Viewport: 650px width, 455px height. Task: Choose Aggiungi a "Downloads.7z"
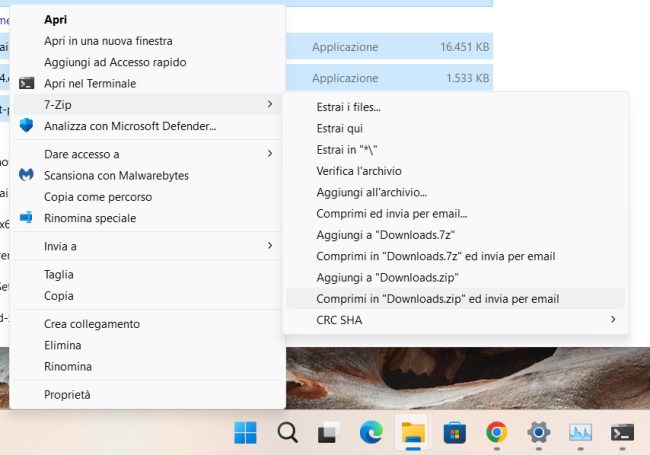coord(386,235)
